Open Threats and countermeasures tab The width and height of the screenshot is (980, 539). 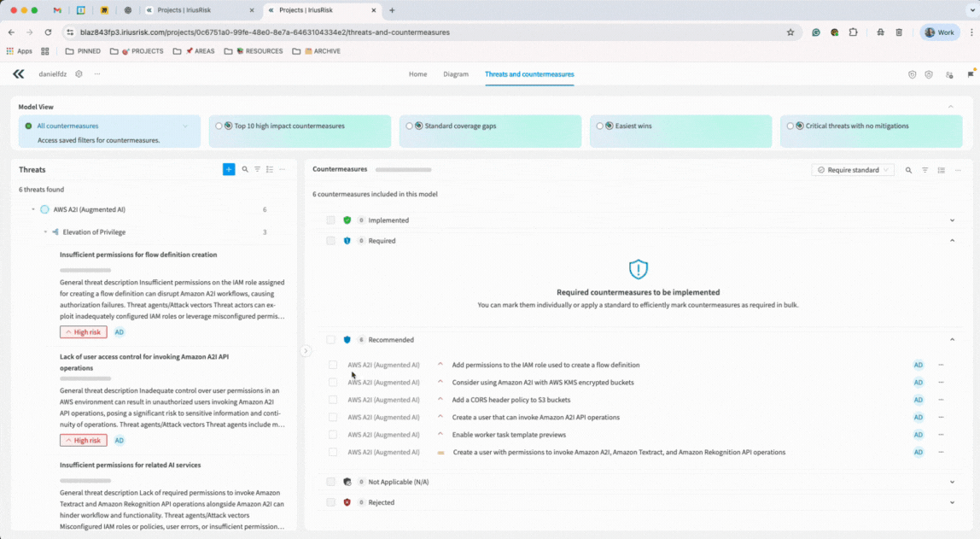[529, 73]
